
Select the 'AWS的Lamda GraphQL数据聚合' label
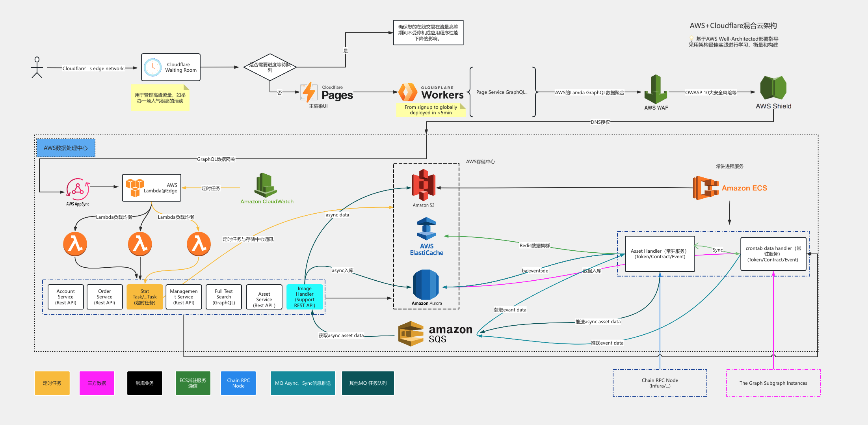589,92
